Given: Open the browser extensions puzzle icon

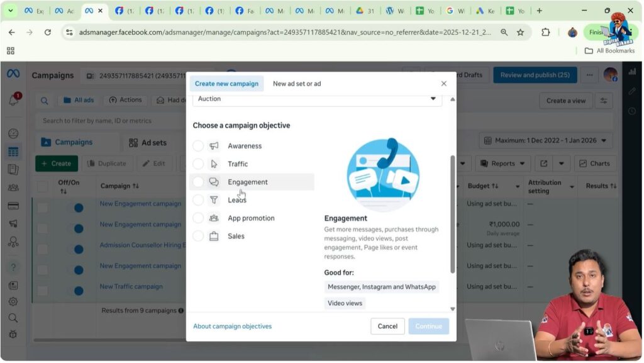Looking at the screenshot, I should 546,32.
